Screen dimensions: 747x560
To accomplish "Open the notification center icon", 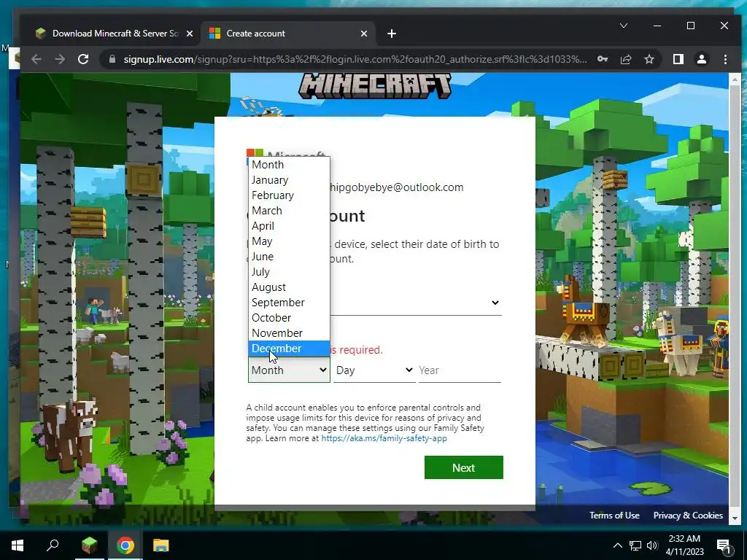I will 723,545.
